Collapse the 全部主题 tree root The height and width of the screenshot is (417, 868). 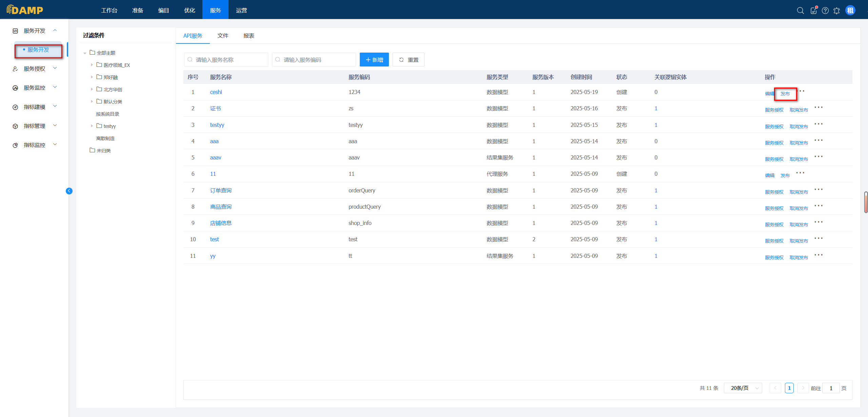pos(85,53)
